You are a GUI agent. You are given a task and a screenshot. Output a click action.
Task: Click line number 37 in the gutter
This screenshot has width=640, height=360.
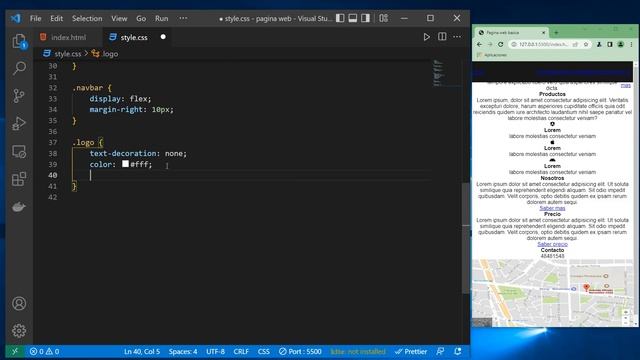point(53,142)
